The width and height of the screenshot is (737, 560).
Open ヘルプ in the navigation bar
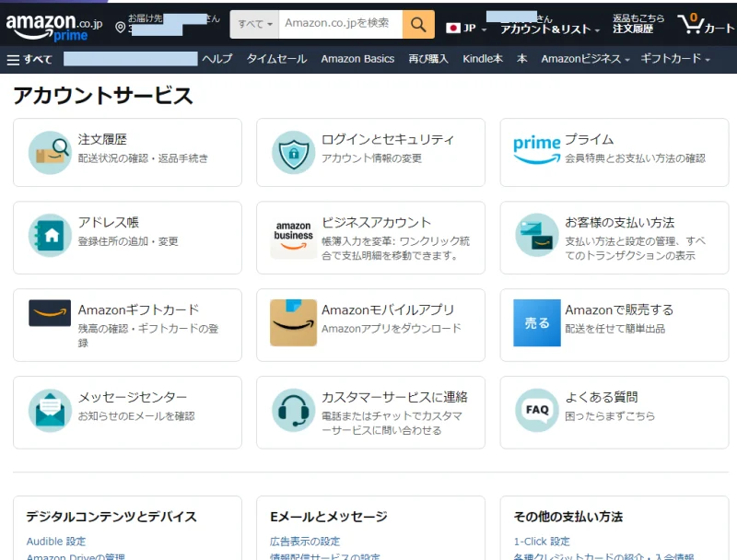pos(217,59)
